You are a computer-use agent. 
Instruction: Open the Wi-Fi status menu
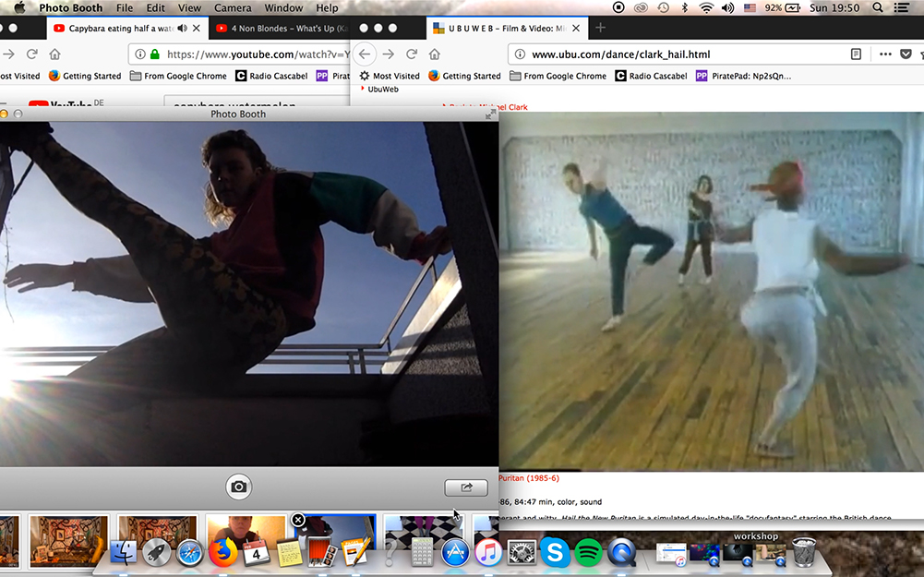[x=706, y=8]
